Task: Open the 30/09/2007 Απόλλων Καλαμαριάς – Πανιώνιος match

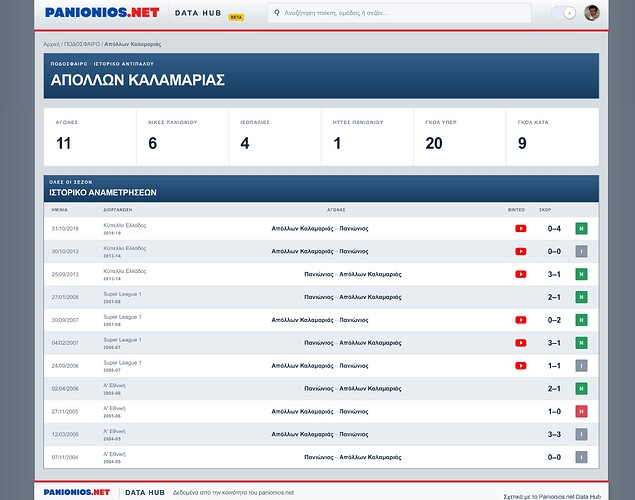Action: tap(320, 320)
